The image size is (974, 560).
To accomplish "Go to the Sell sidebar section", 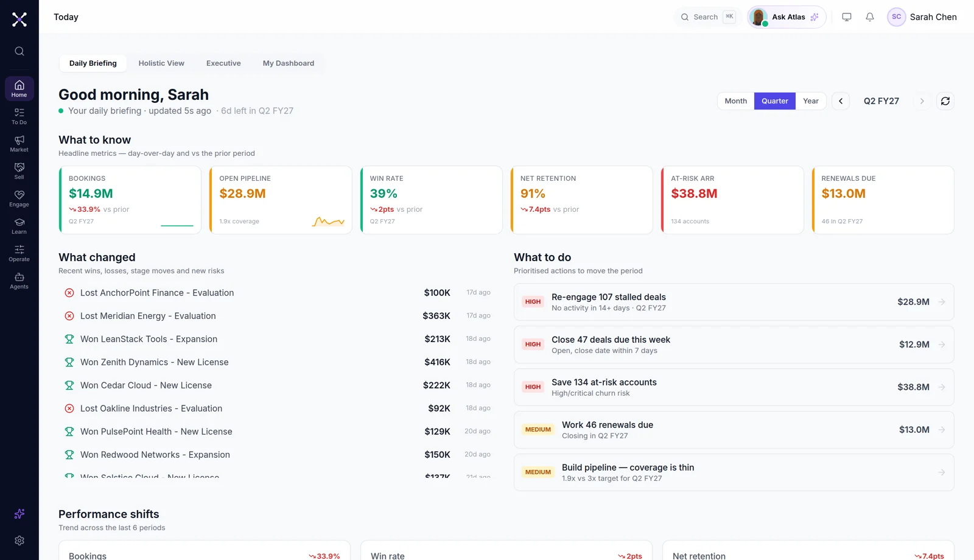I will (19, 171).
